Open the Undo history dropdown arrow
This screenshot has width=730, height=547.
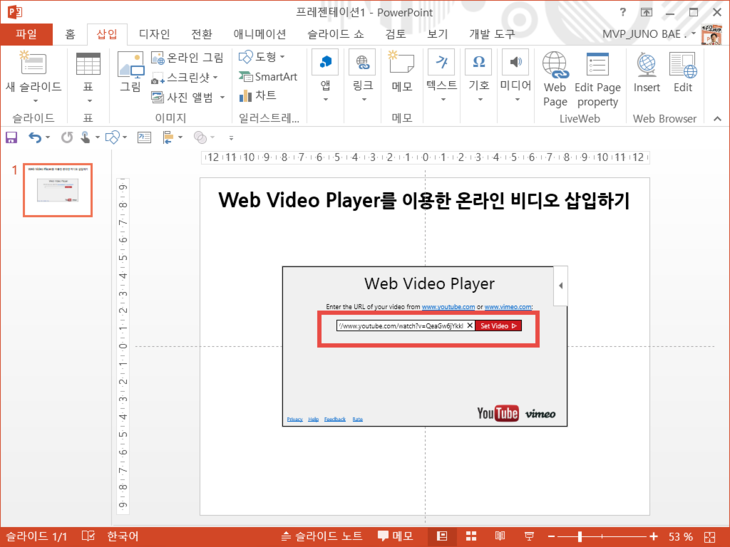pyautogui.click(x=47, y=137)
